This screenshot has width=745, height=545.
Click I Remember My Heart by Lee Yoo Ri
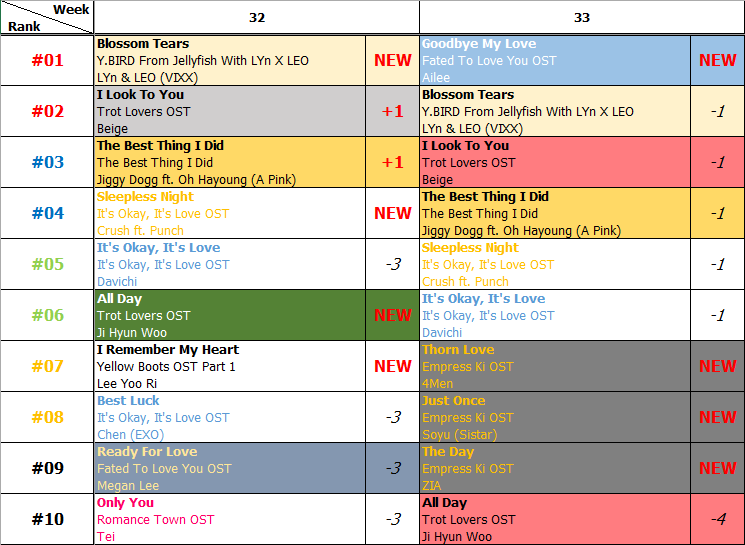pyautogui.click(x=230, y=366)
